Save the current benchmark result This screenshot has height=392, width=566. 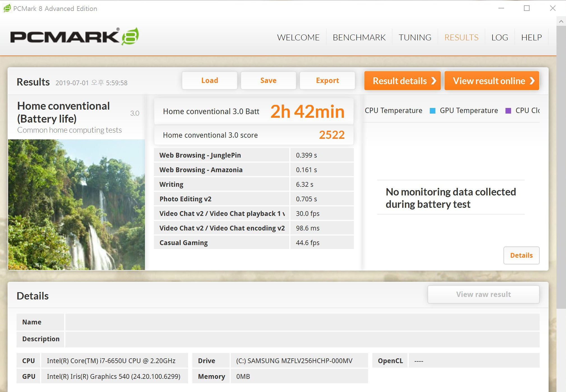coord(268,80)
